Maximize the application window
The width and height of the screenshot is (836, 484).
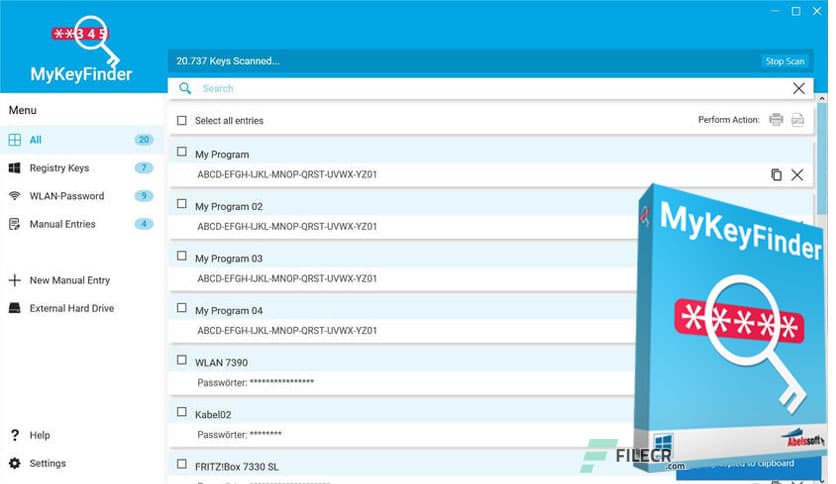[x=796, y=11]
